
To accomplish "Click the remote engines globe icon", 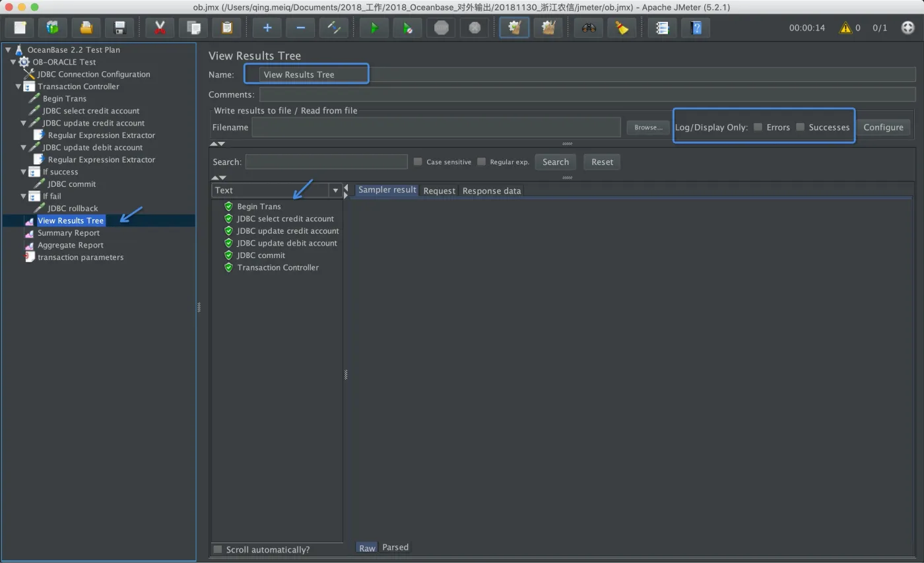I will [x=907, y=28].
